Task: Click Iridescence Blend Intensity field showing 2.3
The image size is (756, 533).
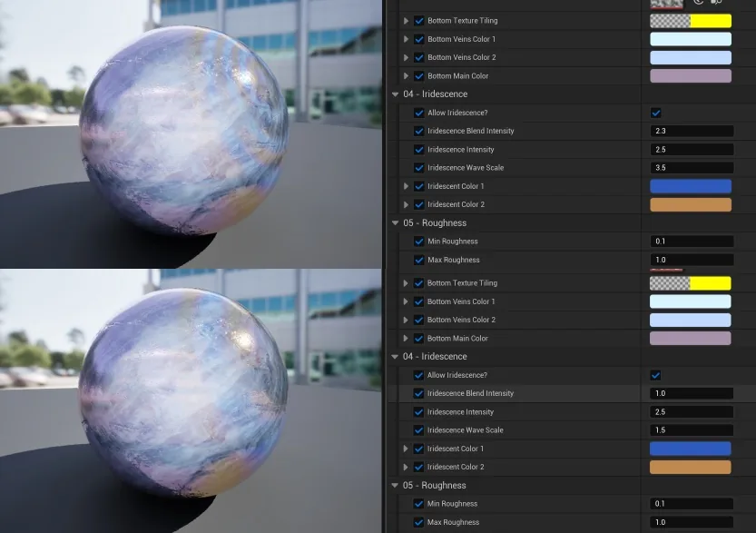Action: tap(692, 131)
